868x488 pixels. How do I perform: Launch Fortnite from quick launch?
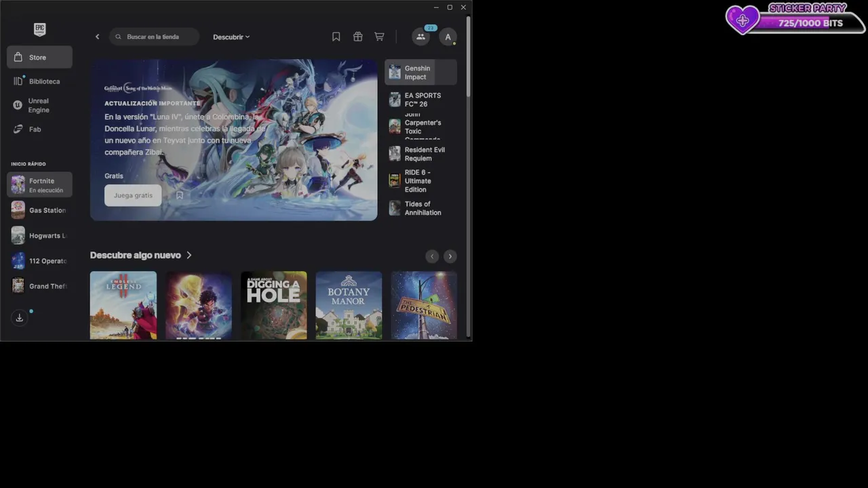(39, 185)
